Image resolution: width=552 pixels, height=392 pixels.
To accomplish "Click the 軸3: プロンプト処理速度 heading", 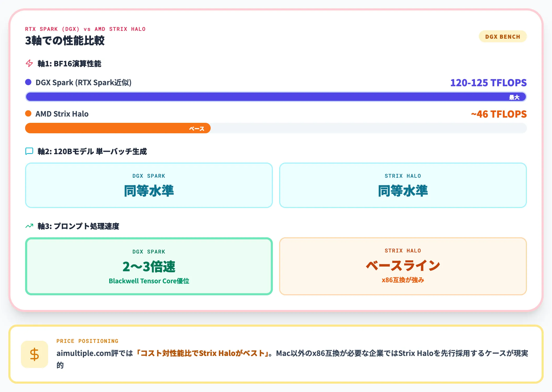I will (x=78, y=226).
